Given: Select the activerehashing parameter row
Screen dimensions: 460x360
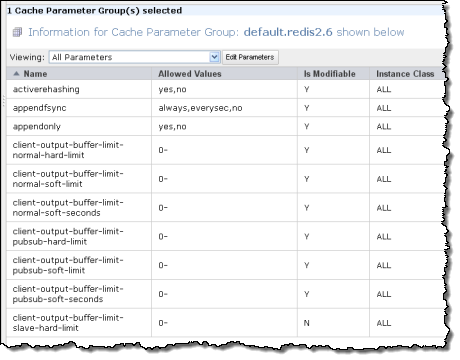Looking at the screenshot, I should pos(225,89).
